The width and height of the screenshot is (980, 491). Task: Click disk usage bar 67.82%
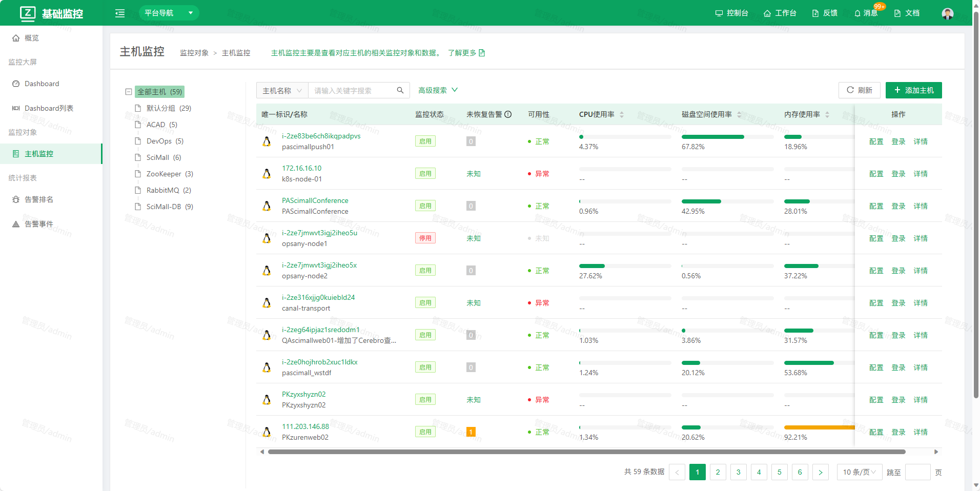(727, 137)
